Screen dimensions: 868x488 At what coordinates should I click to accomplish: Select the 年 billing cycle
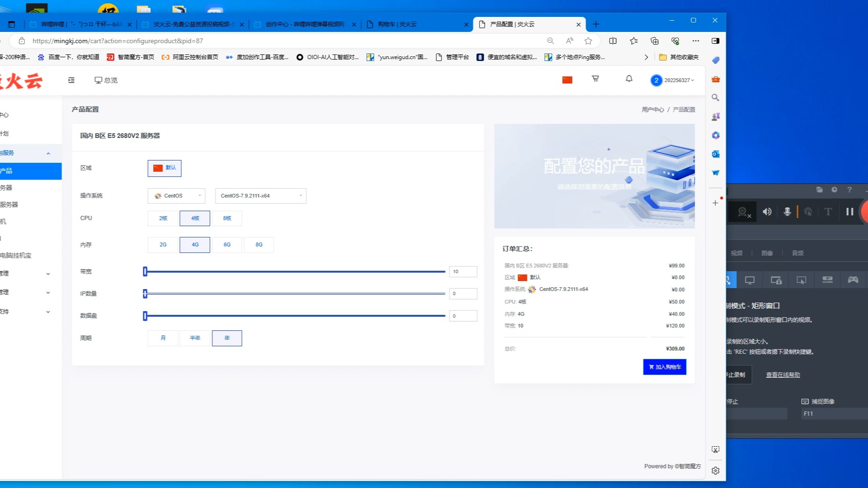coord(227,338)
